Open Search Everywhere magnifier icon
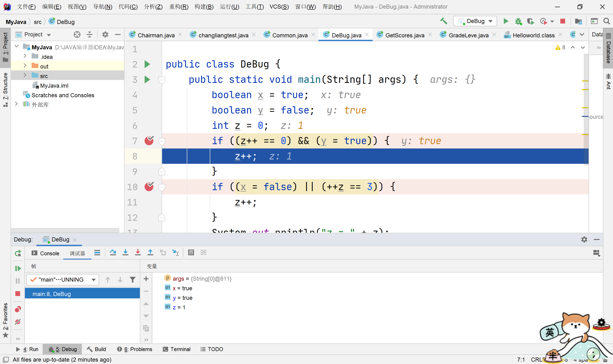The image size is (613, 364). [607, 21]
